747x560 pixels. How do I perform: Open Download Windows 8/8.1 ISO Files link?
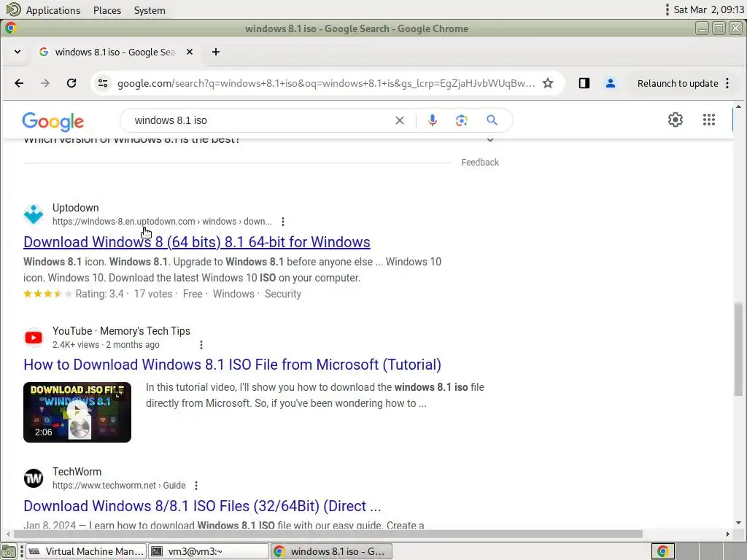202,506
